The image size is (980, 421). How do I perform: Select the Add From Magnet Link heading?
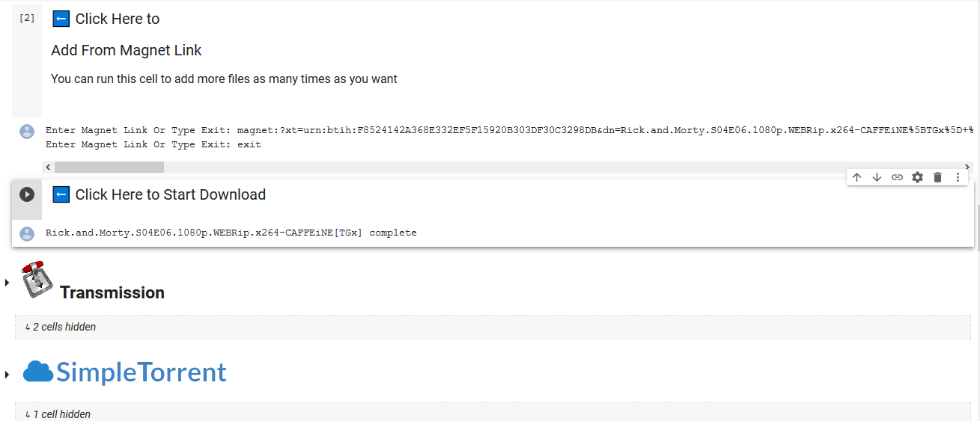127,50
